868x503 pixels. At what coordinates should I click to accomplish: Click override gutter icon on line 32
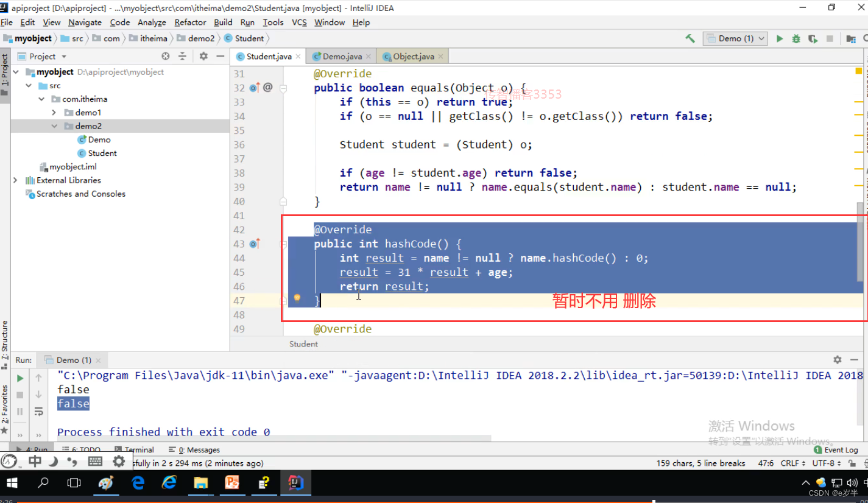(255, 88)
